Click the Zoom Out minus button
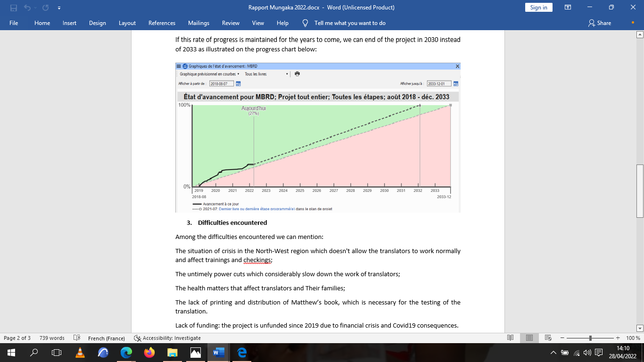 563,338
